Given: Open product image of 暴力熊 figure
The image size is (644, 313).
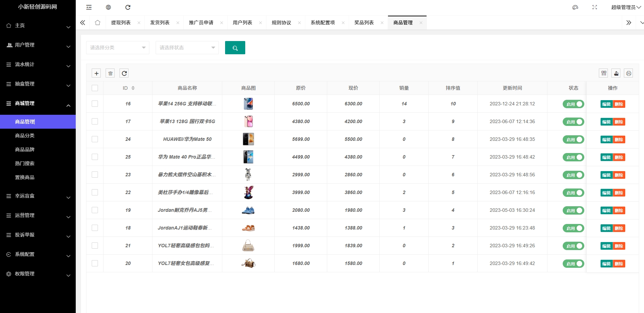Looking at the screenshot, I should [248, 175].
